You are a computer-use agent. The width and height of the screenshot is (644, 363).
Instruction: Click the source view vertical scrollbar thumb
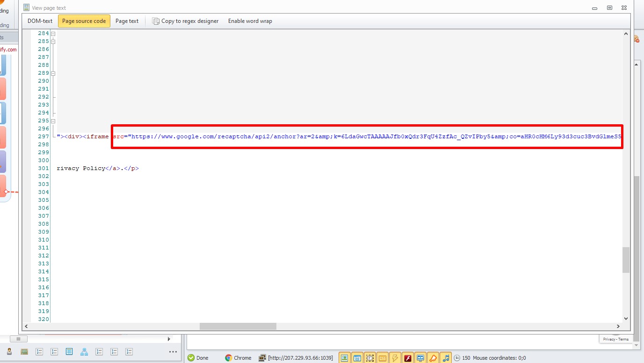[626, 260]
